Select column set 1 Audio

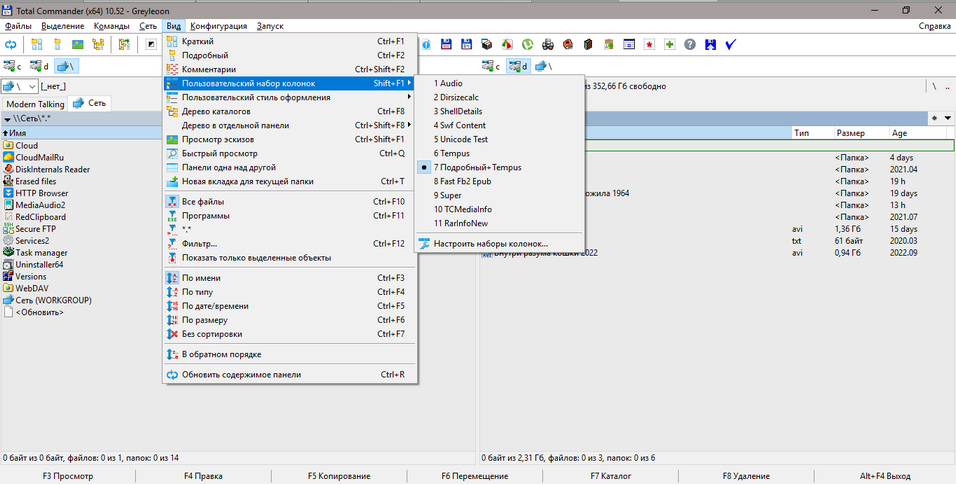coord(499,83)
